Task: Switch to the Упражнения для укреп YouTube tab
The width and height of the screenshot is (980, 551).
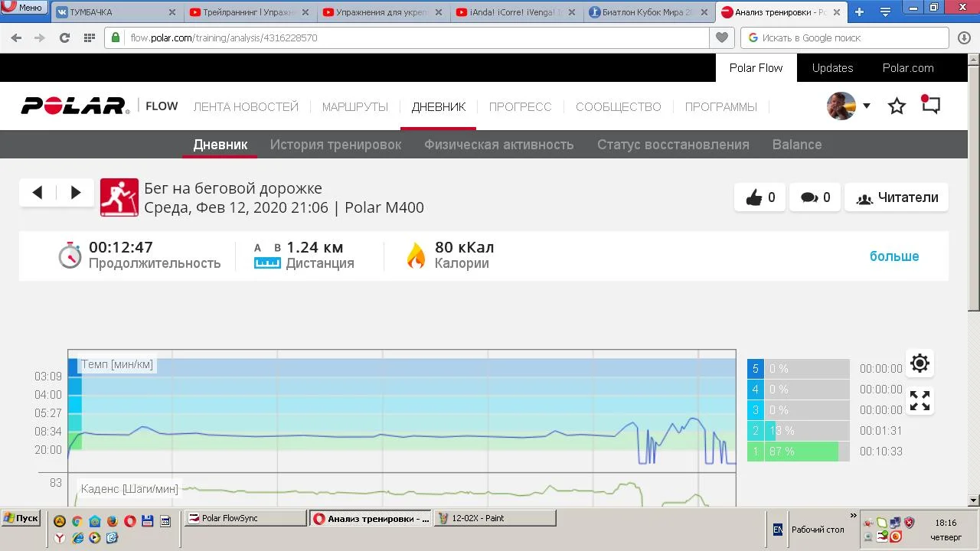Action: point(383,12)
